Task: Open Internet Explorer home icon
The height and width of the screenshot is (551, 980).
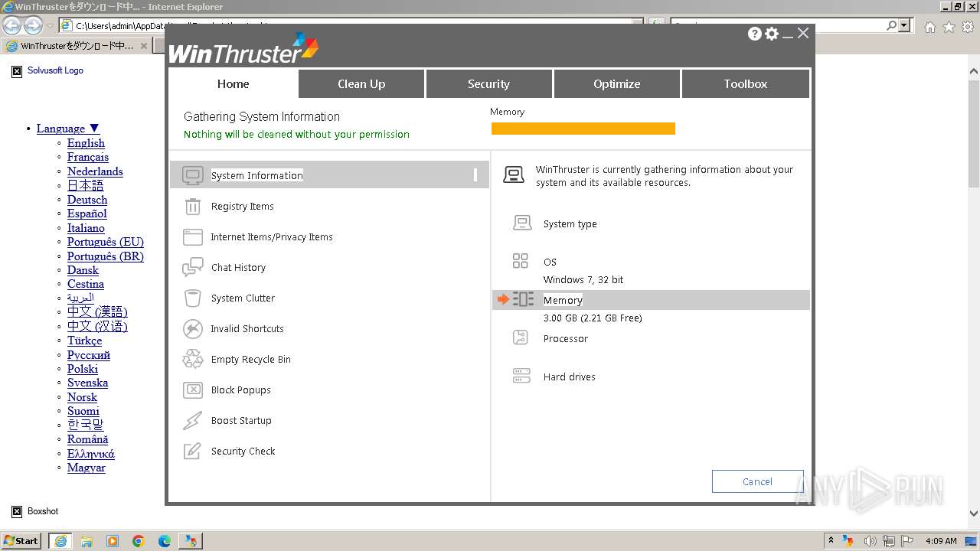Action: coord(929,27)
